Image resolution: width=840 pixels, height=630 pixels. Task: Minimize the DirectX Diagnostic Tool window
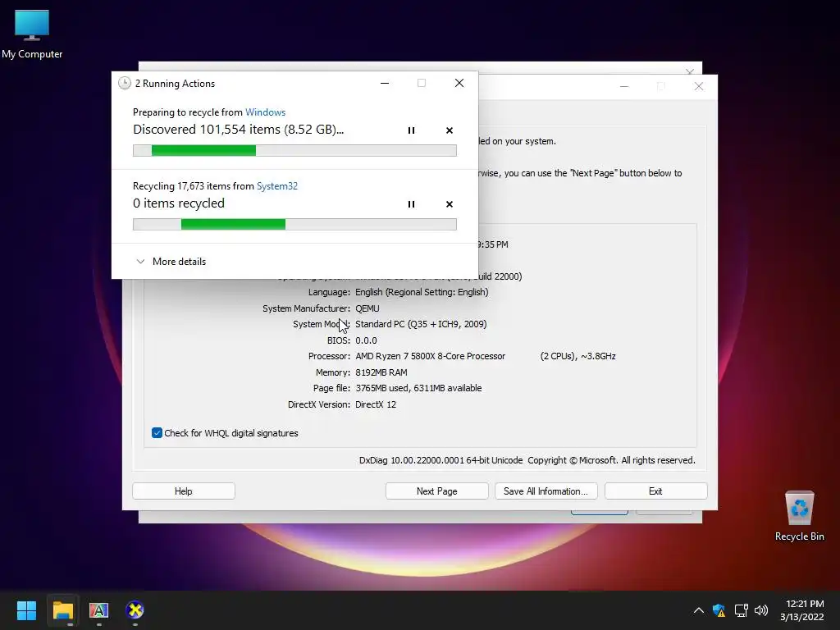[624, 86]
